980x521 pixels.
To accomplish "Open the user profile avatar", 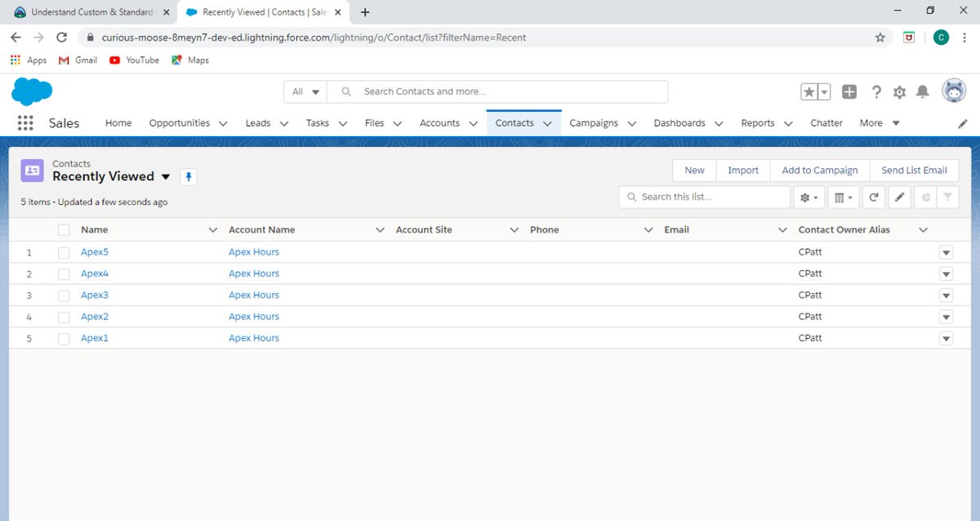I will point(954,91).
